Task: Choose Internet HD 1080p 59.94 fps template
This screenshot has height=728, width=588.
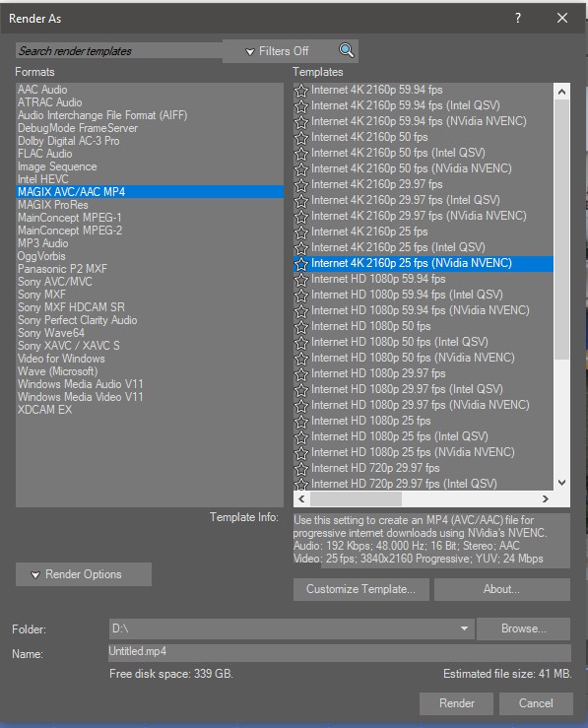Action: point(424,279)
